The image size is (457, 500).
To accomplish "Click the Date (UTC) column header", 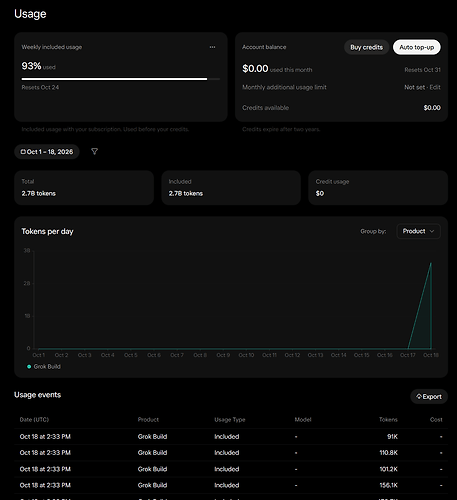I will pos(34,420).
